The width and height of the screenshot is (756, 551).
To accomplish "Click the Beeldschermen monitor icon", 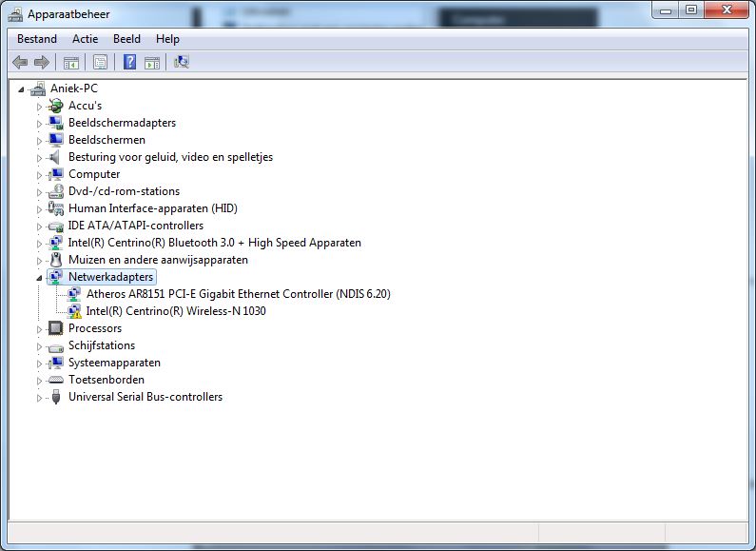I will 56,140.
